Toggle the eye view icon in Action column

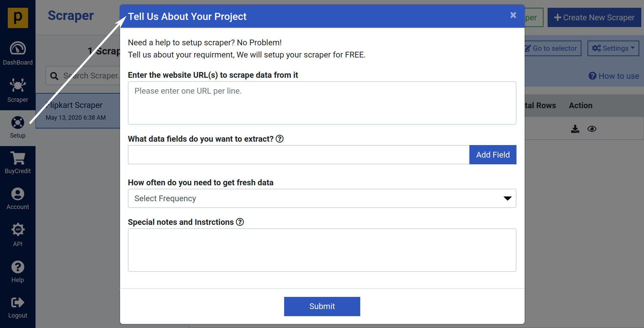coord(592,129)
